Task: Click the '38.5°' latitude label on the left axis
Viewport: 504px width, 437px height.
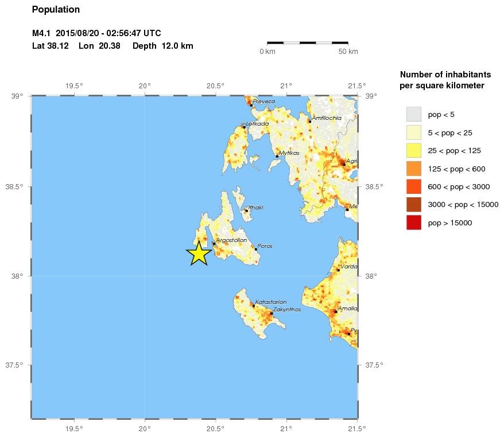Action: [14, 186]
